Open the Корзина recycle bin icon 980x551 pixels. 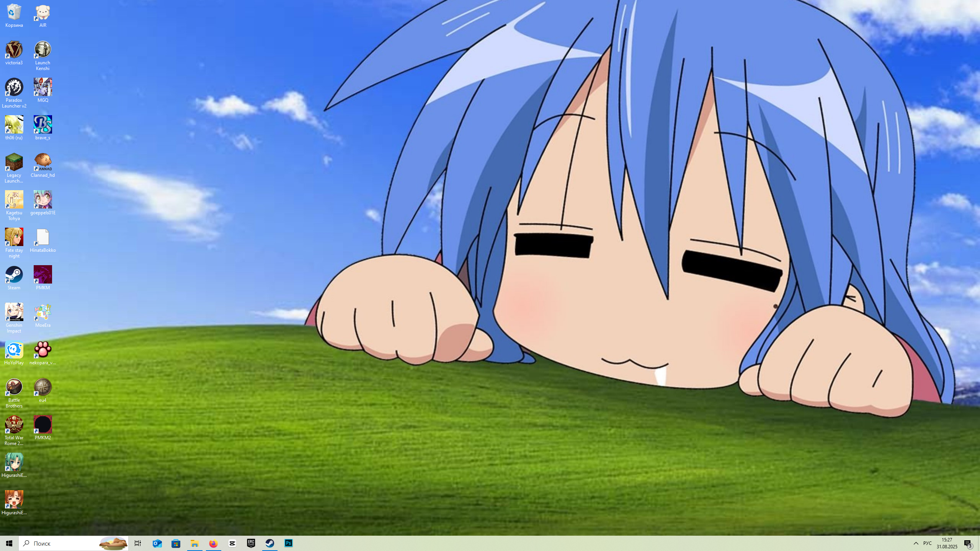point(14,16)
